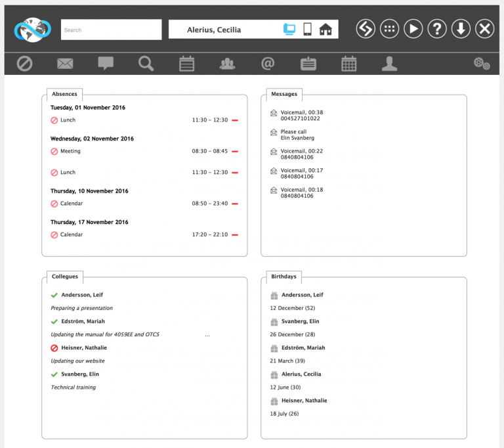Open Voicemail 00:18 message
Screen dimensions: 504x448
pos(301,192)
